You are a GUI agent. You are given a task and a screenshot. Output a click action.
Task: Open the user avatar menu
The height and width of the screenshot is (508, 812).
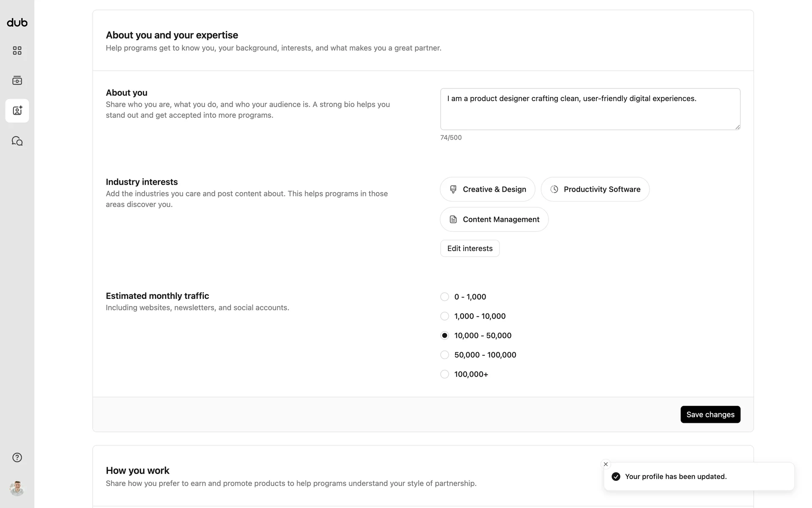coord(17,489)
